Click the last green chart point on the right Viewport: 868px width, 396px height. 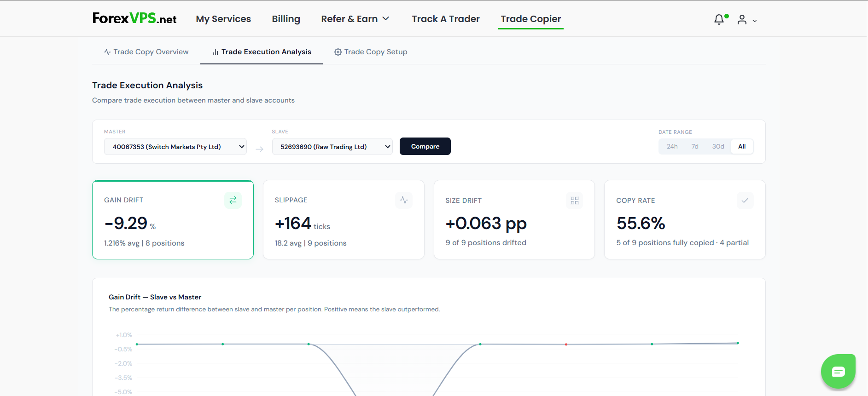(x=738, y=343)
